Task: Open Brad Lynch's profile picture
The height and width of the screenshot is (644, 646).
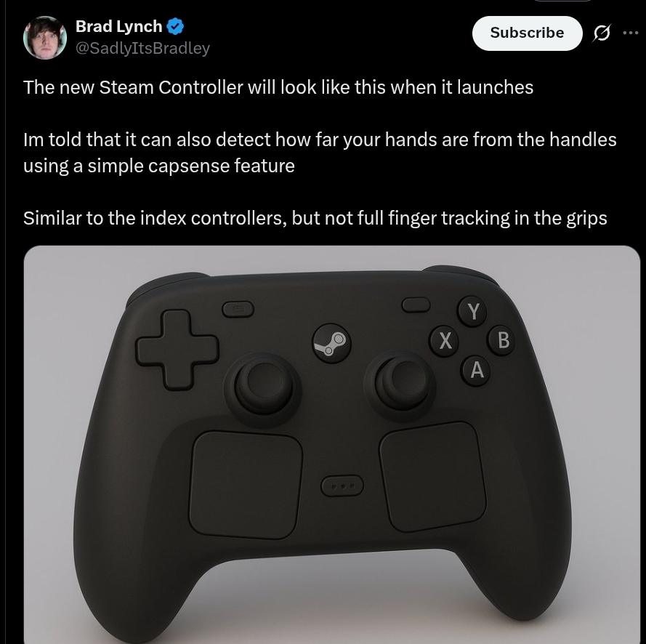Action: (x=45, y=38)
